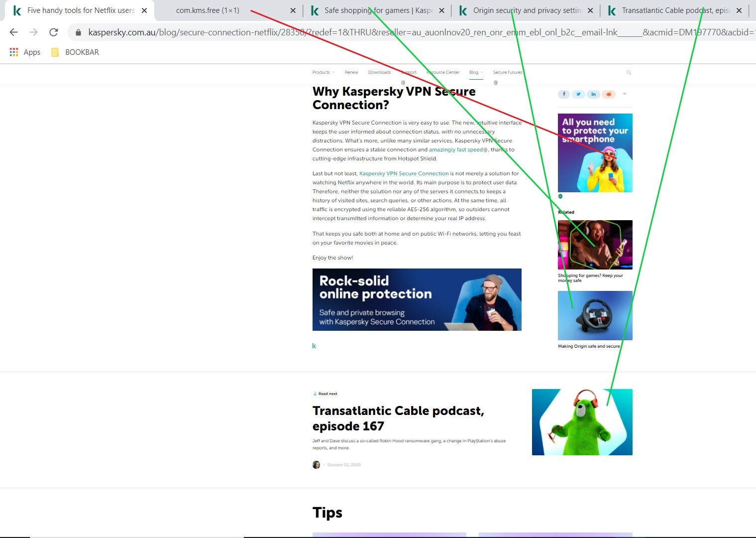Switch to Safe shopping for gamers tab
This screenshot has height=538, width=756.
(378, 10)
